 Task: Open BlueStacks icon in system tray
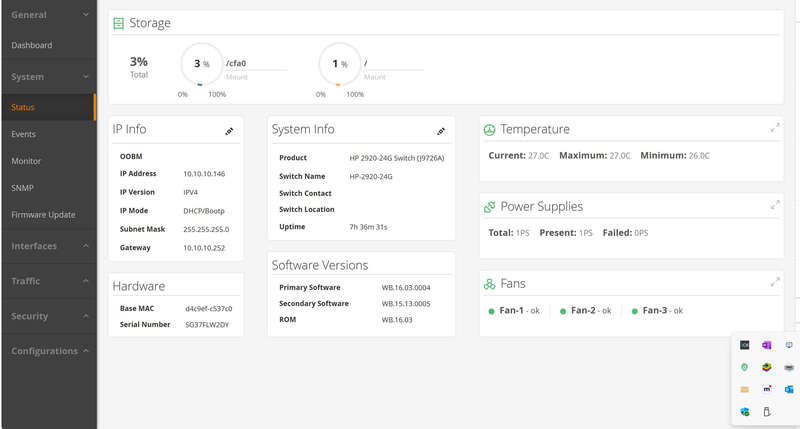click(x=766, y=367)
